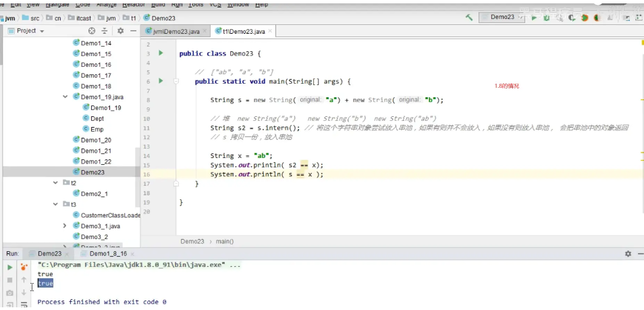Run Demo23 with the toolbar play icon
This screenshot has height=310, width=644.
pos(534,18)
